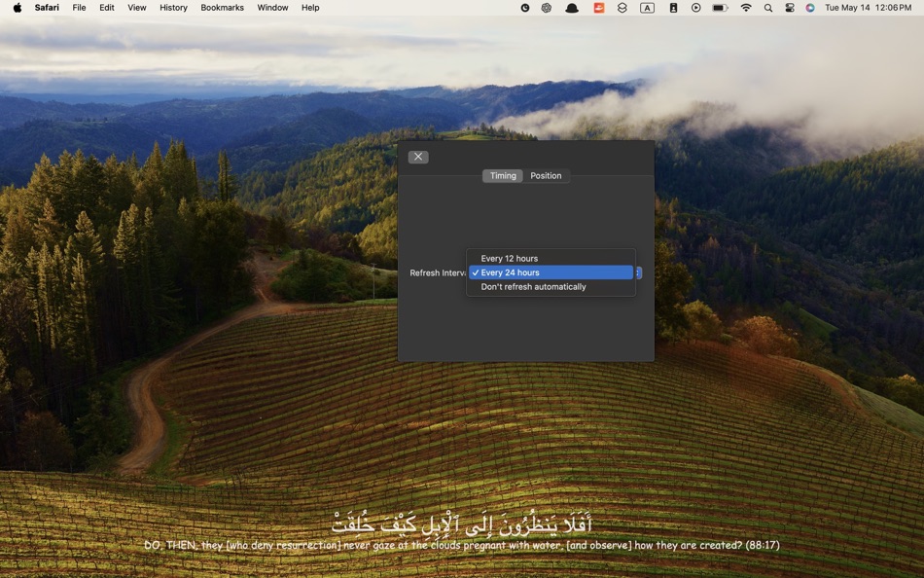
Task: Check the battery status icon
Action: pyautogui.click(x=720, y=8)
